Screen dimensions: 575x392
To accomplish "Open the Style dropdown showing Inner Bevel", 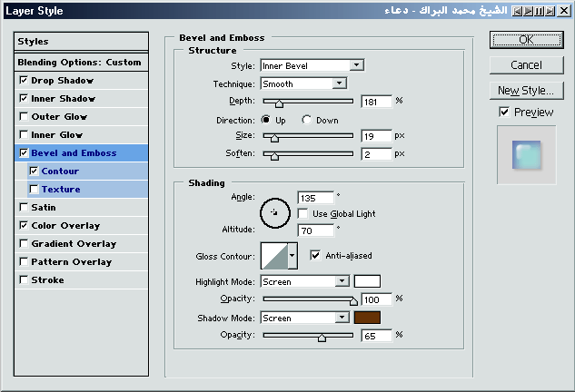I will [x=312, y=65].
